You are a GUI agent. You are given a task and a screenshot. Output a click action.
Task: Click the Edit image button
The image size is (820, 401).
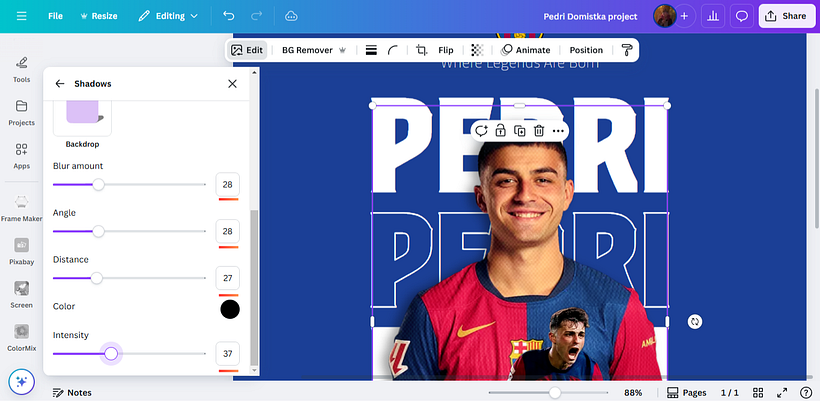(247, 50)
